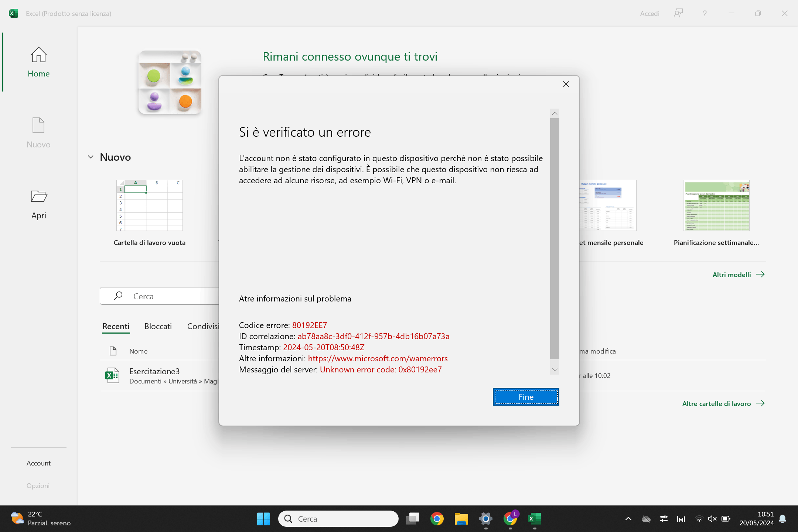Image resolution: width=798 pixels, height=532 pixels.
Task: Open the Apri folder section
Action: 38,204
